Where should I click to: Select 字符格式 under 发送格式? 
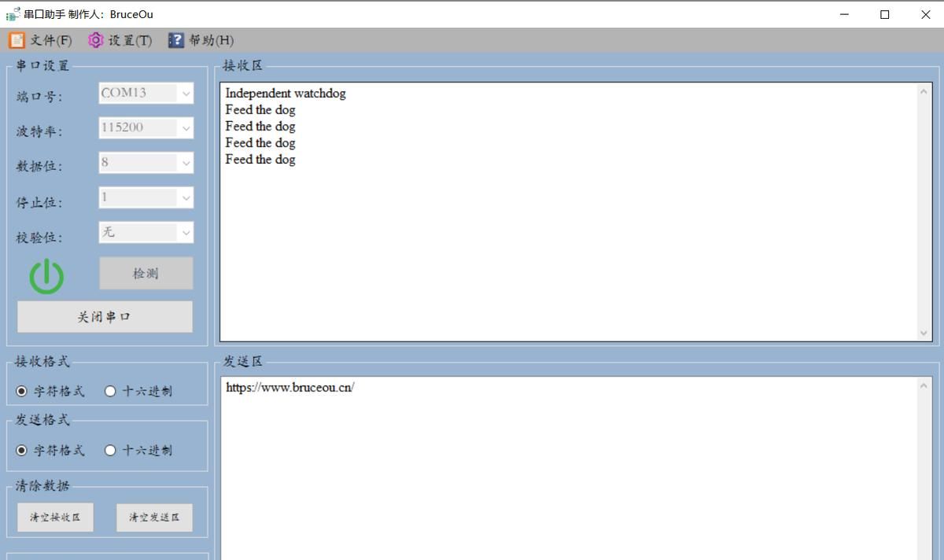click(x=21, y=450)
